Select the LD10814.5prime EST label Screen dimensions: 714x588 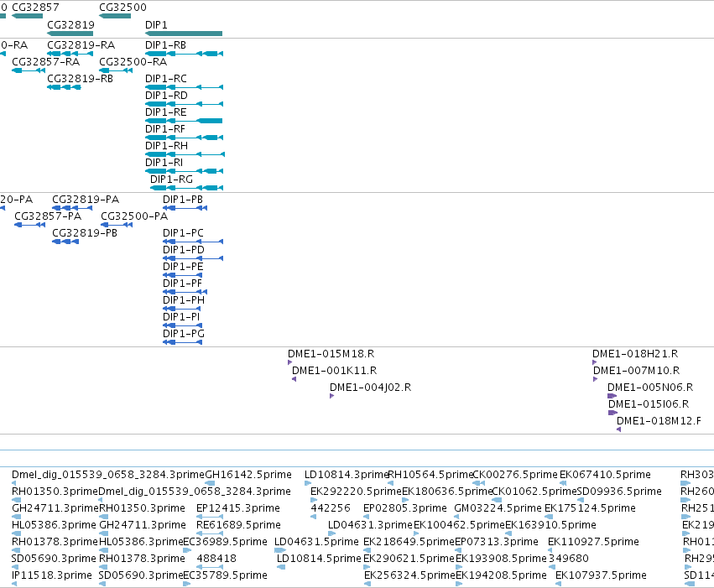319,559
